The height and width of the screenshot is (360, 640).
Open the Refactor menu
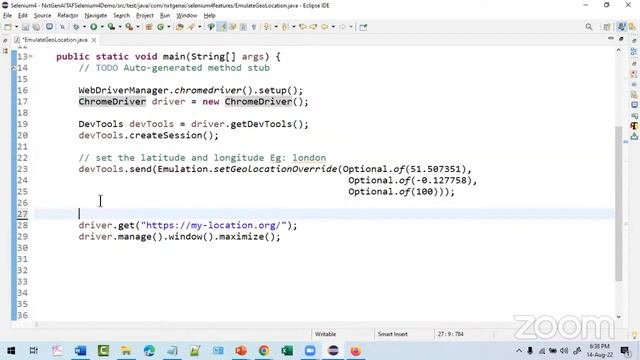pyautogui.click(x=68, y=16)
